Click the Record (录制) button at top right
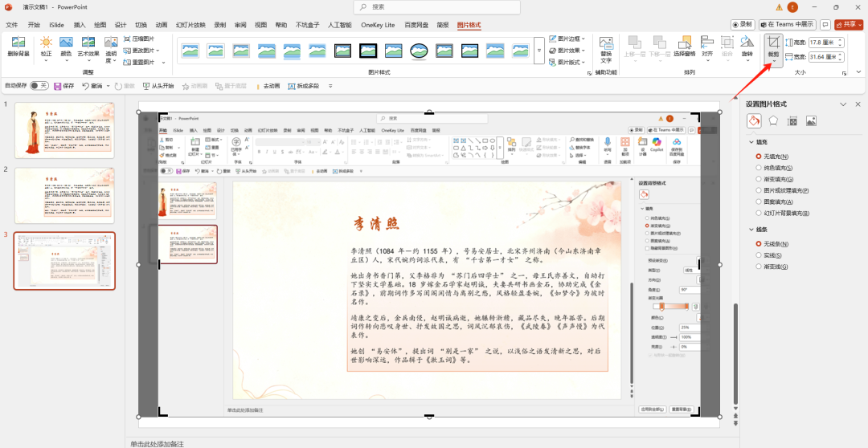Viewport: 868px width, 448px height. click(x=742, y=25)
